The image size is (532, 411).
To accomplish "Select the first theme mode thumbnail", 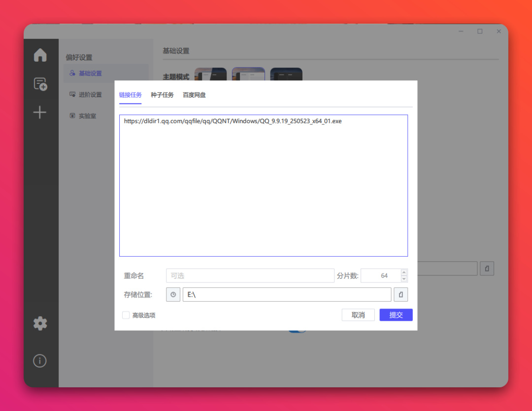I will pos(210,74).
